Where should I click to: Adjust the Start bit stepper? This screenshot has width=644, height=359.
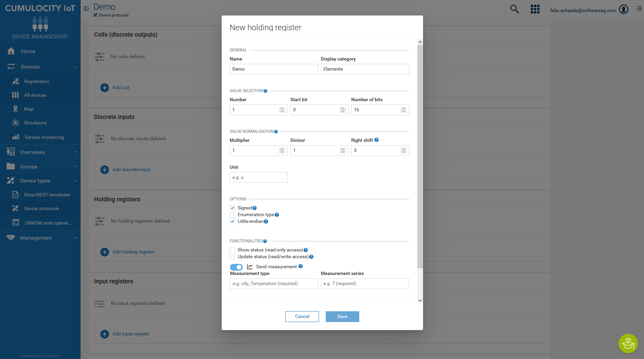(343, 110)
